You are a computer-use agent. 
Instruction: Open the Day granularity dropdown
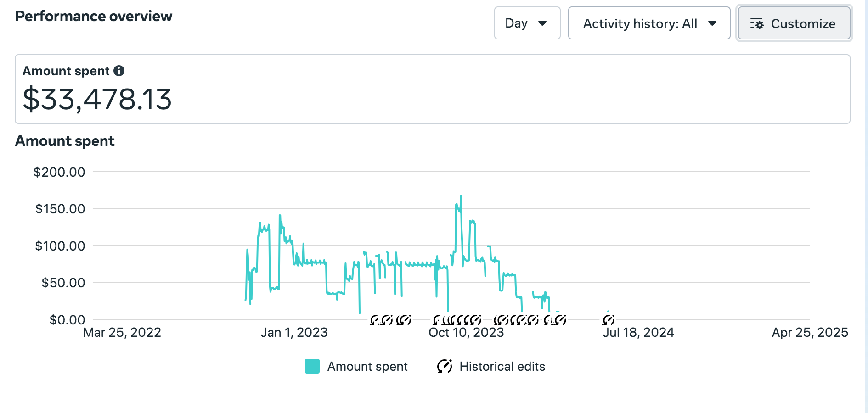tap(527, 23)
